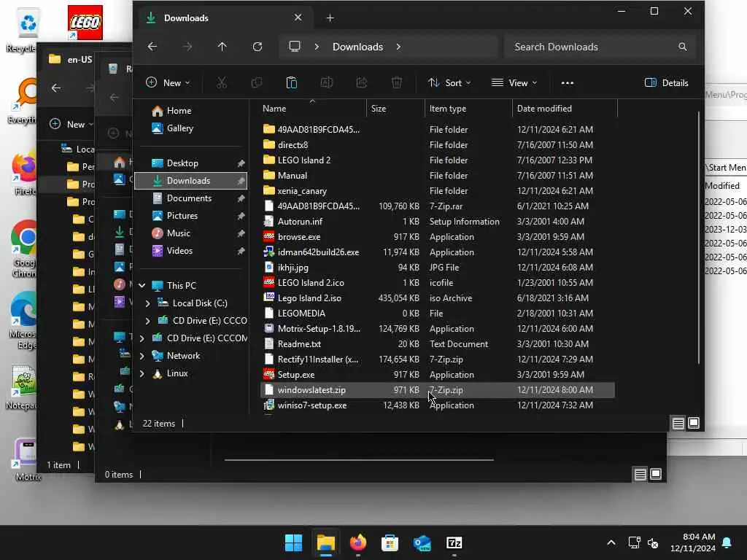Open the New item dropdown
Viewport: 747px width, 560px height.
click(169, 83)
